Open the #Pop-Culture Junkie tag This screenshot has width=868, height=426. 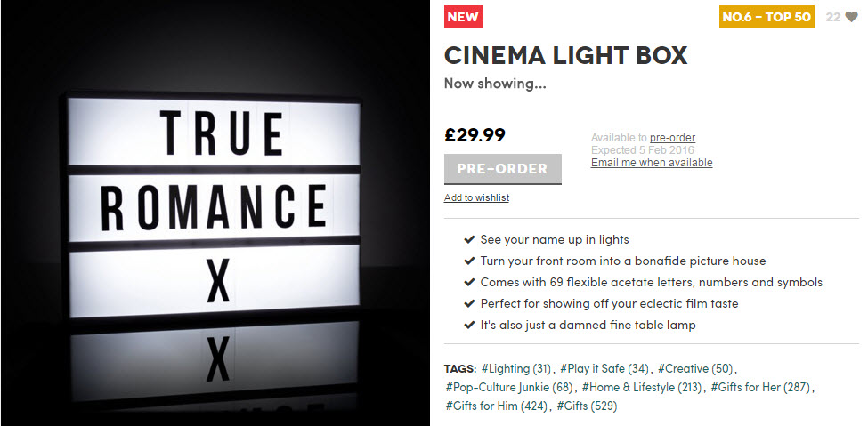tap(509, 387)
